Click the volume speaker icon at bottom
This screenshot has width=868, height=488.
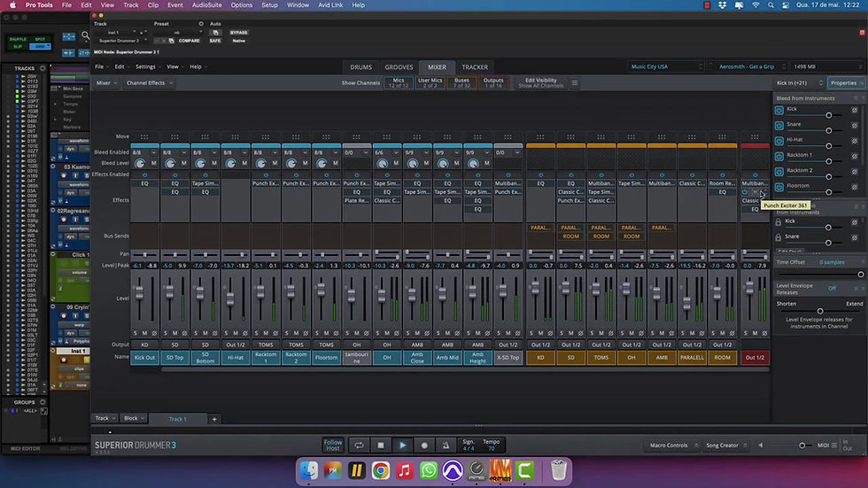point(761,445)
